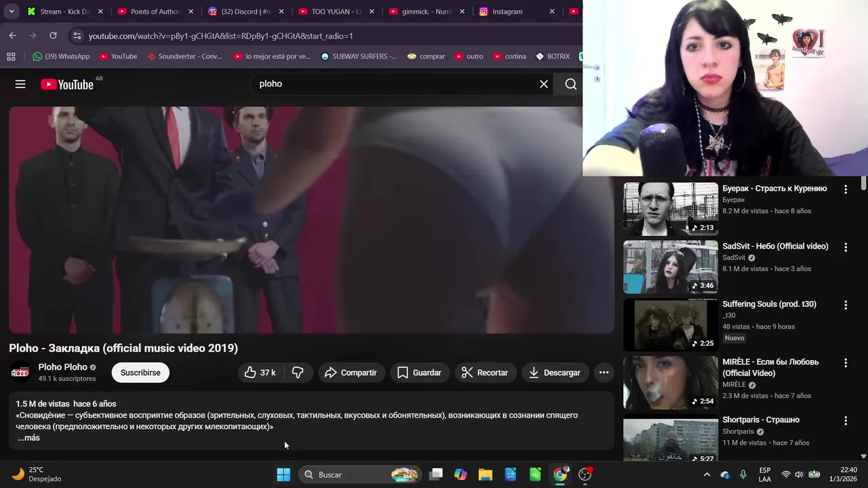Go to YouTube home via the logo

tap(66, 84)
